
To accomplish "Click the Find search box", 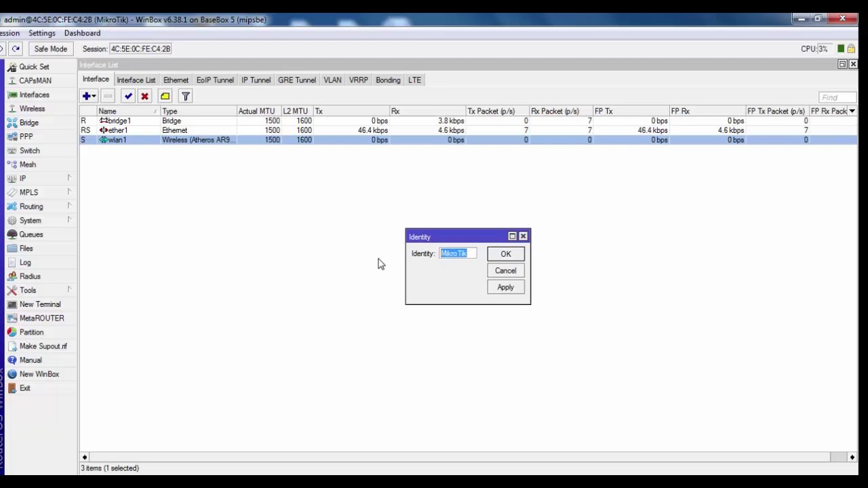I will 837,98.
